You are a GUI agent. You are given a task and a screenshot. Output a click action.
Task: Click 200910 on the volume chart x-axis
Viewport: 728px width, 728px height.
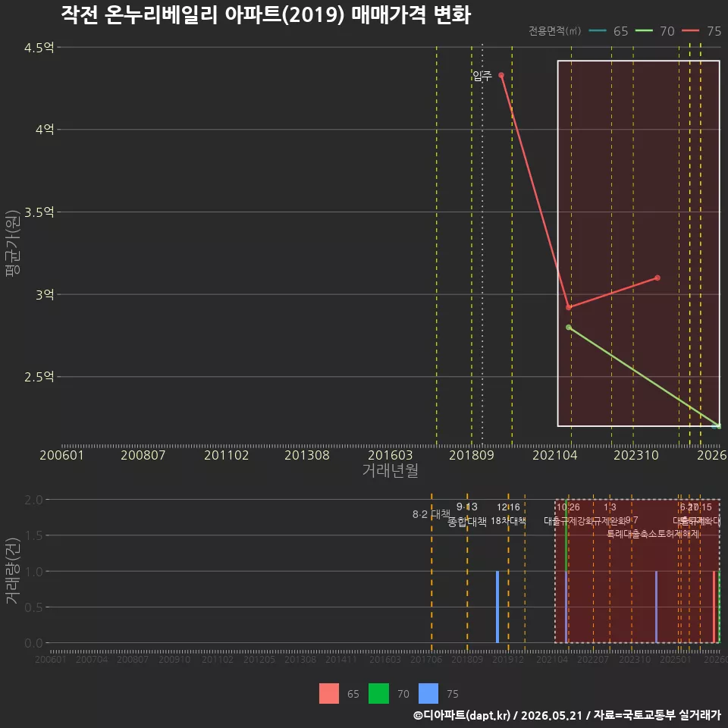(174, 659)
